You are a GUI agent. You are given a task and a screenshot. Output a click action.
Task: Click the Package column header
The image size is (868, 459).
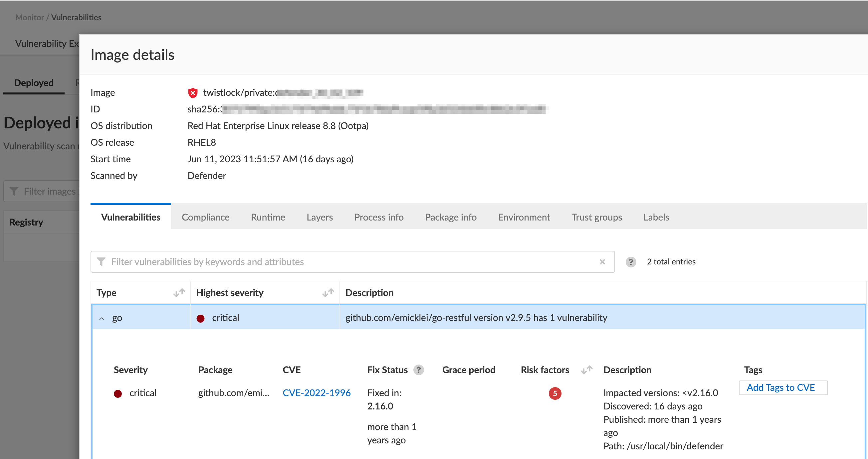[x=215, y=370]
